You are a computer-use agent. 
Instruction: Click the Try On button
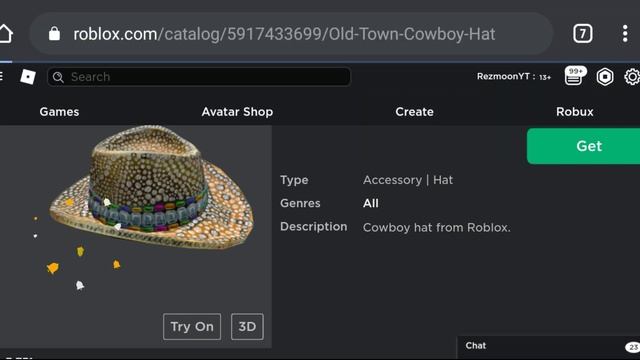point(192,327)
